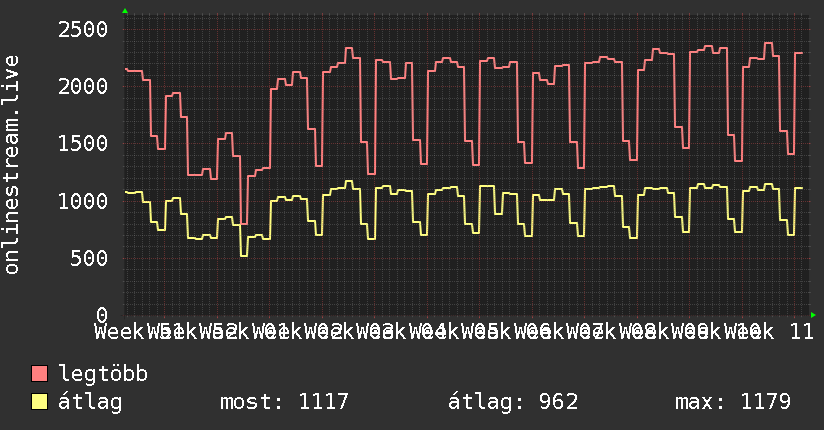This screenshot has width=824, height=430.
Task: Click the 500 y-axis label
Action: click(89, 258)
